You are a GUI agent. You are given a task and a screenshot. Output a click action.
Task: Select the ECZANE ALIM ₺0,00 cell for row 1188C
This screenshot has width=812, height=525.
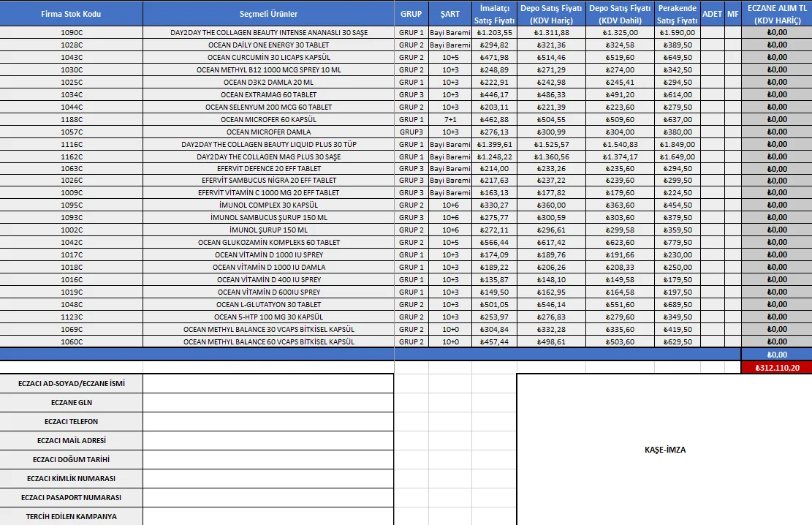(777, 119)
